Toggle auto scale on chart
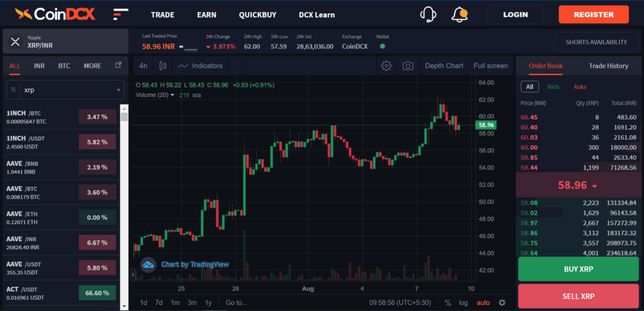This screenshot has width=644, height=311. 483,303
